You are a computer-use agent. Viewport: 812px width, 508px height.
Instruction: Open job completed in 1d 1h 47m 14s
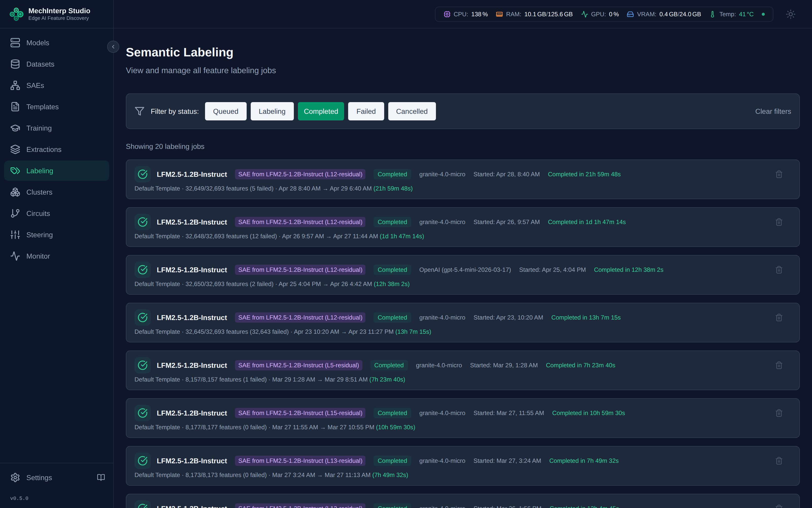click(x=462, y=227)
